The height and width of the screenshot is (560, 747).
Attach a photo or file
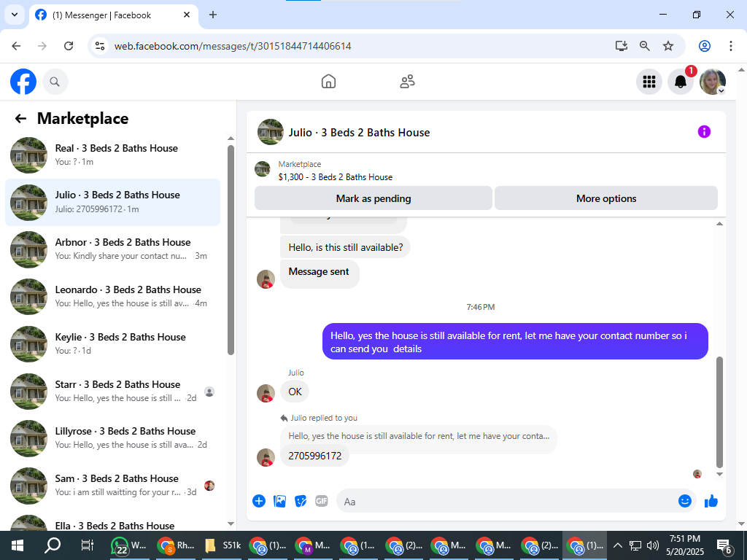coord(279,501)
